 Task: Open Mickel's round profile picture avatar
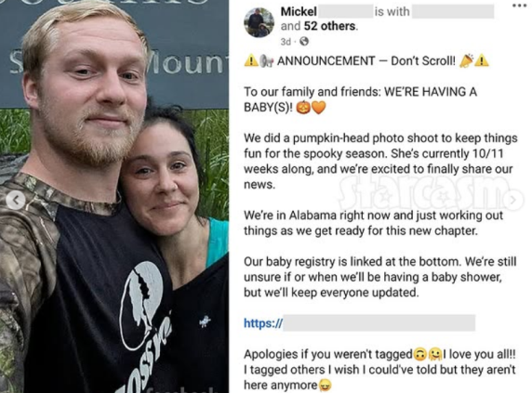tap(259, 22)
